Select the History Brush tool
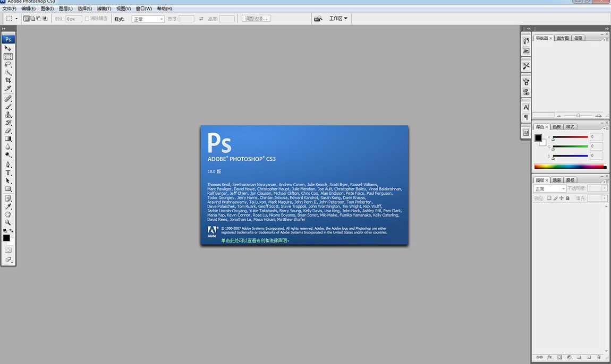Image resolution: width=611 pixels, height=364 pixels. pyautogui.click(x=8, y=123)
